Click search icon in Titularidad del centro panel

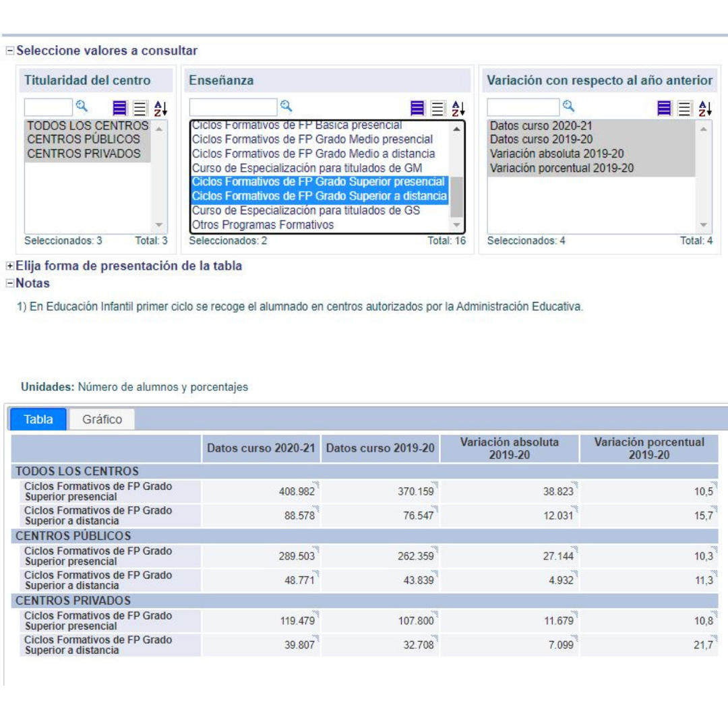[82, 107]
